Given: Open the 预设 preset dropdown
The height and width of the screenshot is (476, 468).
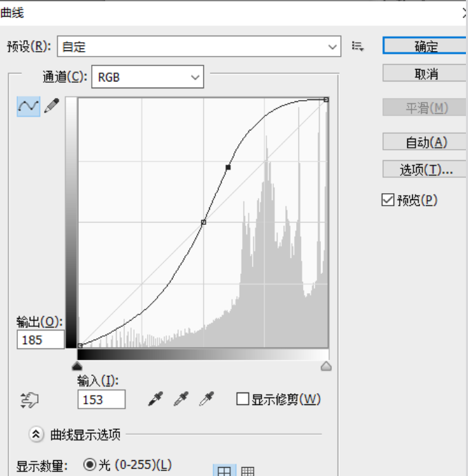Looking at the screenshot, I should tap(199, 46).
